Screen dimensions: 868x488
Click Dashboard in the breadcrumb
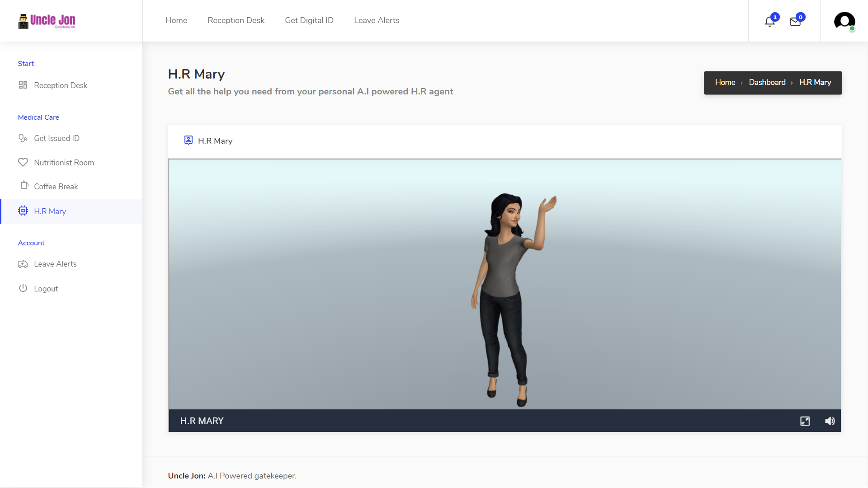pyautogui.click(x=767, y=82)
